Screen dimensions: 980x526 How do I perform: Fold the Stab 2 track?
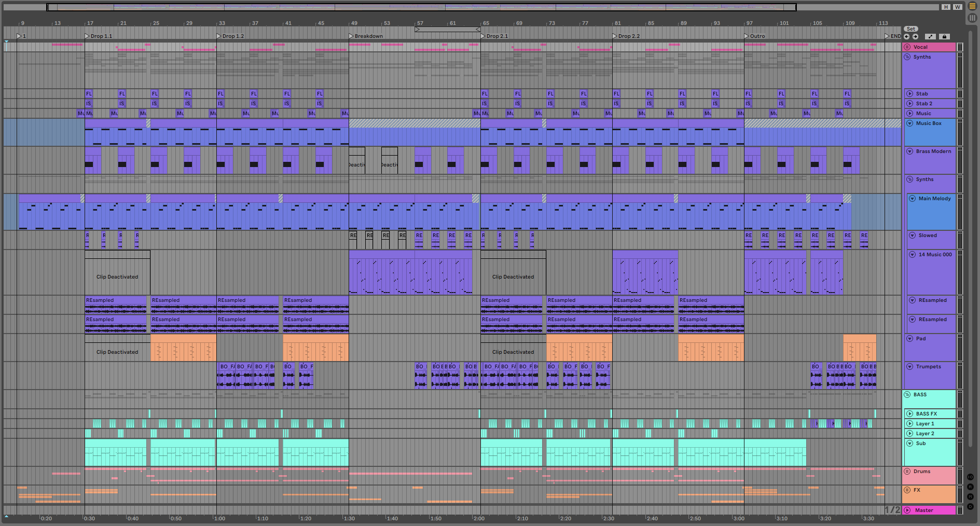point(909,104)
